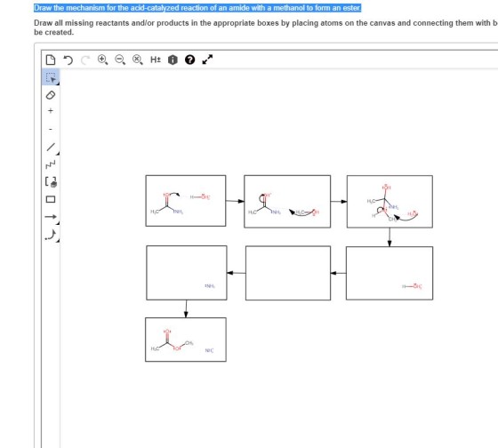Viewport: 498px width, 448px height.
Task: Click the empty middle box in second row
Action: click(x=288, y=273)
